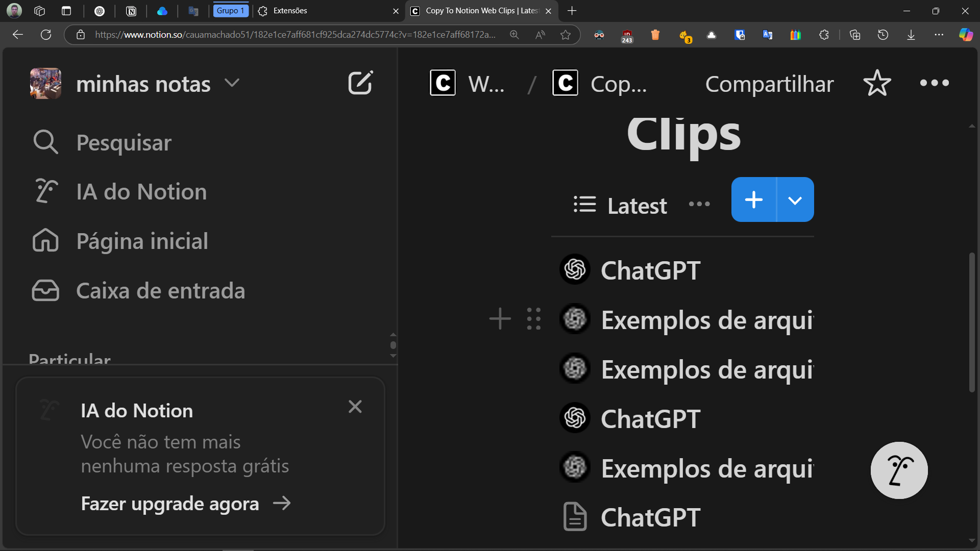
Task: Click the Compartilhar share button
Action: click(x=769, y=84)
